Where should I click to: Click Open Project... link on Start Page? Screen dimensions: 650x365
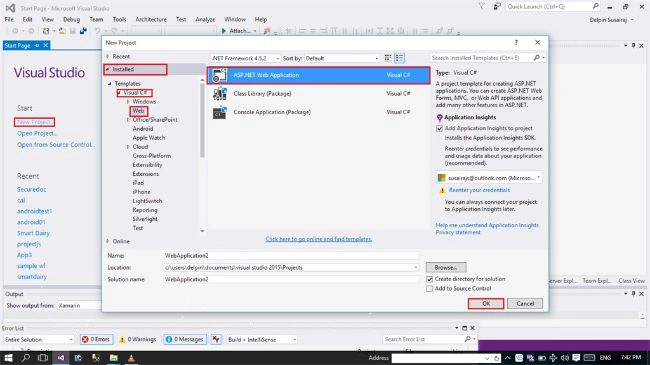pyautogui.click(x=37, y=133)
